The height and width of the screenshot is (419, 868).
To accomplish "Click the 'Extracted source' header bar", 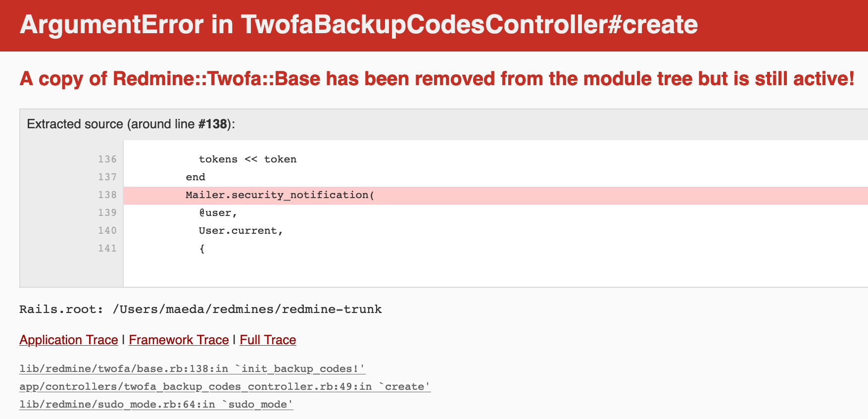I will coord(444,124).
